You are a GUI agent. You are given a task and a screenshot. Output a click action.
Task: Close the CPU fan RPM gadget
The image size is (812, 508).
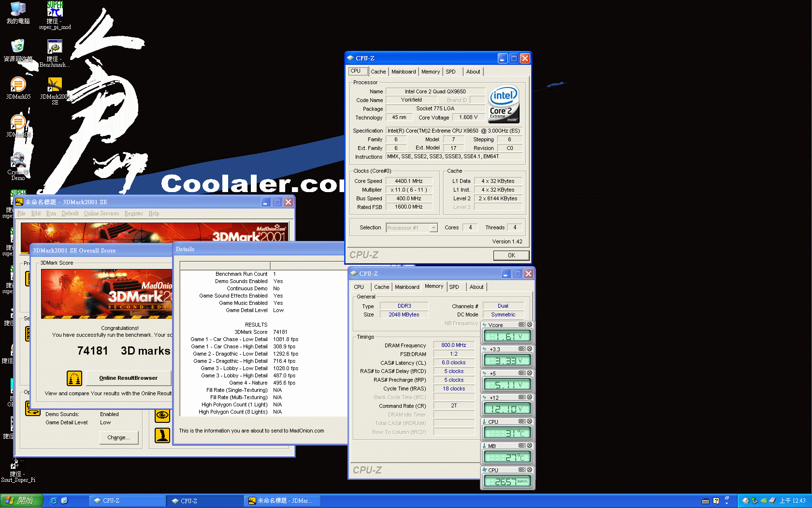[x=529, y=470]
